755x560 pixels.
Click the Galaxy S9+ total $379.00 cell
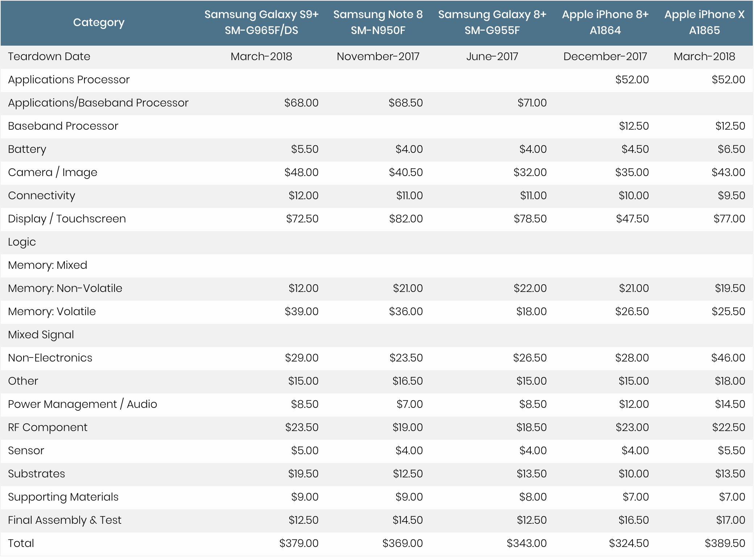(x=299, y=543)
